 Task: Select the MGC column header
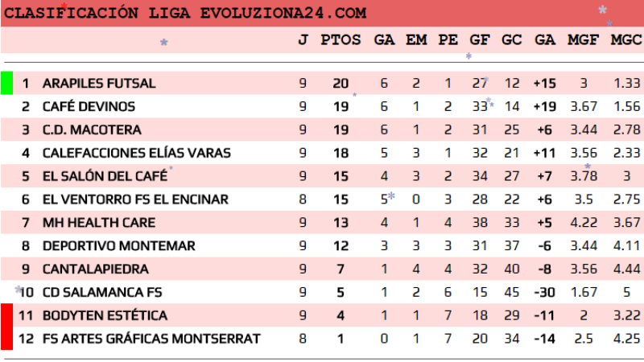click(x=626, y=39)
